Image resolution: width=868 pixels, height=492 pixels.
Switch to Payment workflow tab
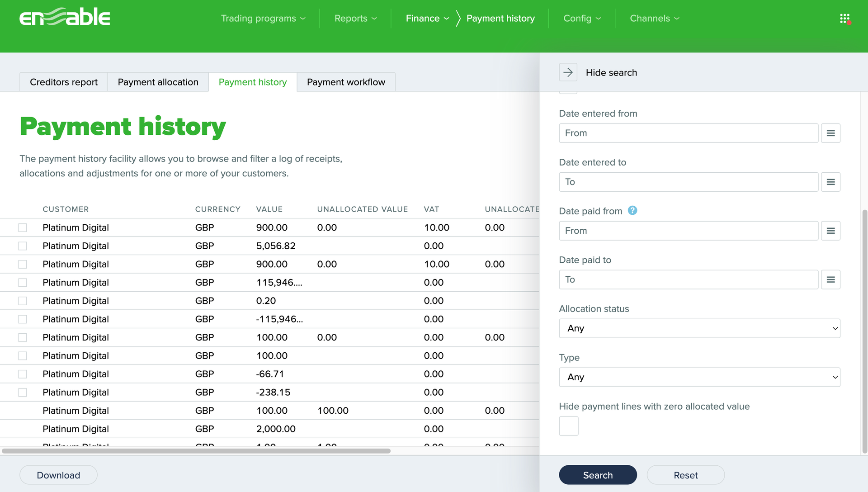click(x=346, y=82)
